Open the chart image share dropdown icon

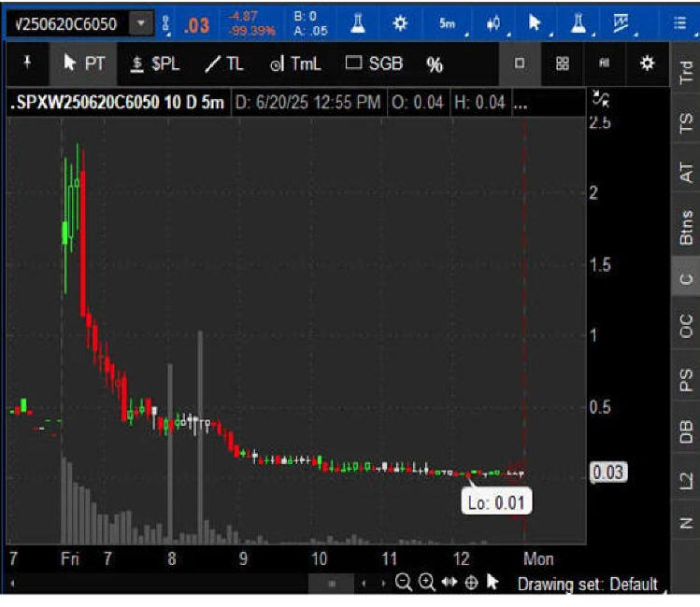tap(621, 23)
